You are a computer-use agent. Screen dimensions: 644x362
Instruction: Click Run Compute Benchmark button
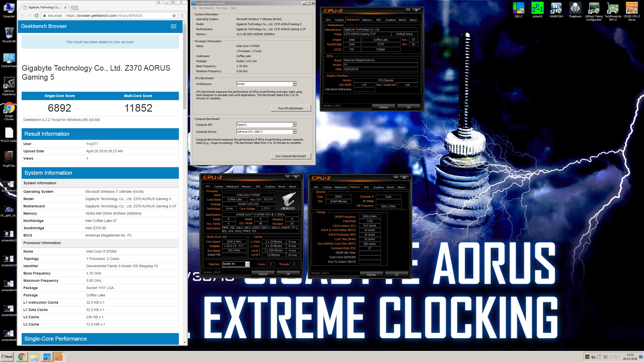(x=291, y=156)
